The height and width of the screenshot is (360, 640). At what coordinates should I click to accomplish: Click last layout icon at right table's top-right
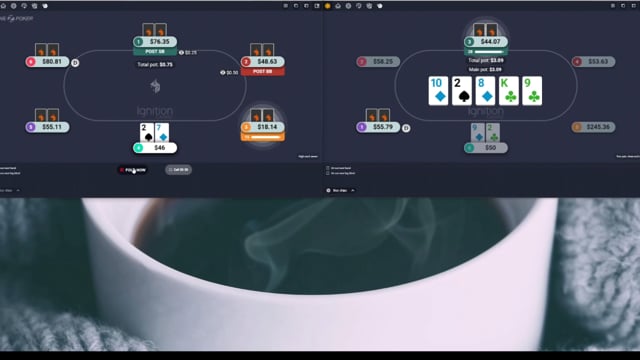(x=633, y=6)
